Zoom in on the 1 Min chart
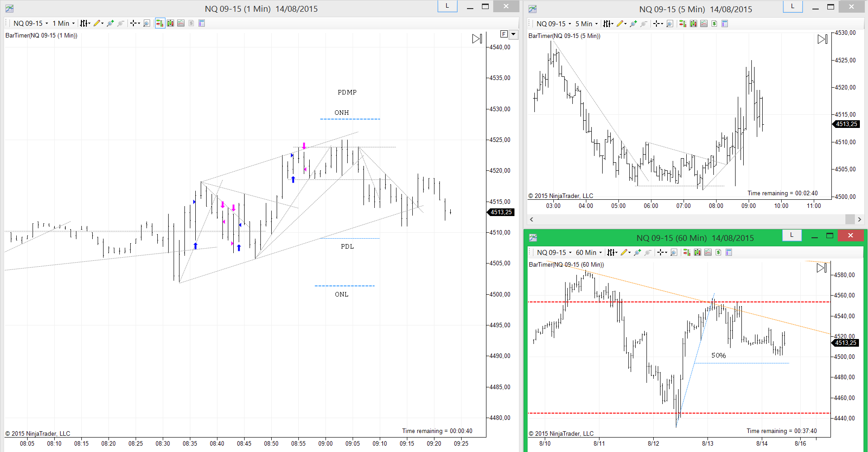868x452 pixels. point(110,24)
